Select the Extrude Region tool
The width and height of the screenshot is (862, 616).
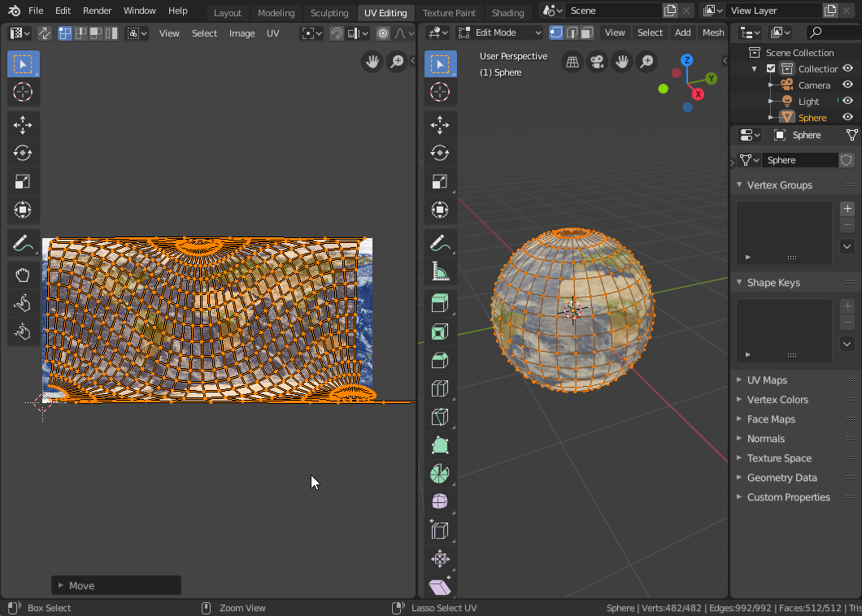coord(440,303)
